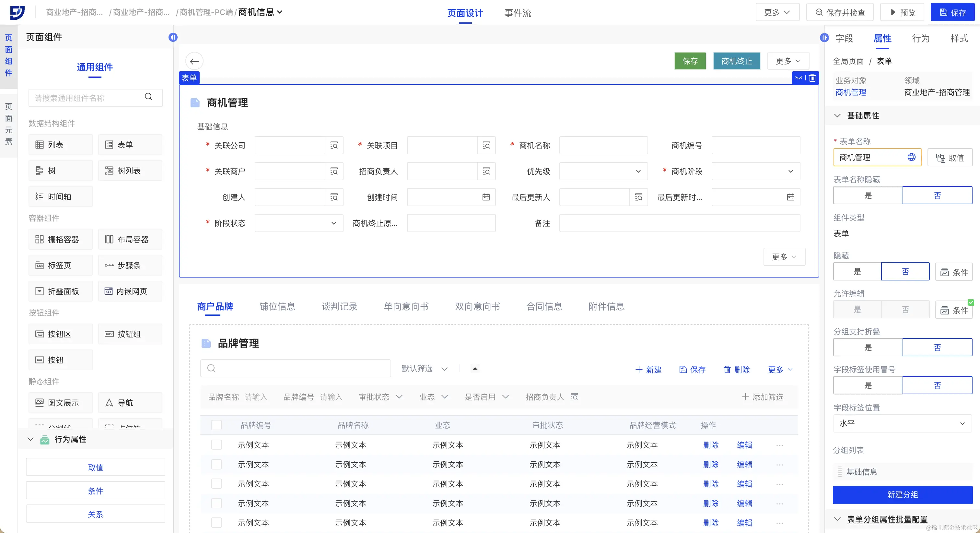Open lookup icon for 关联公司 field
The width and height of the screenshot is (980, 533).
click(334, 146)
